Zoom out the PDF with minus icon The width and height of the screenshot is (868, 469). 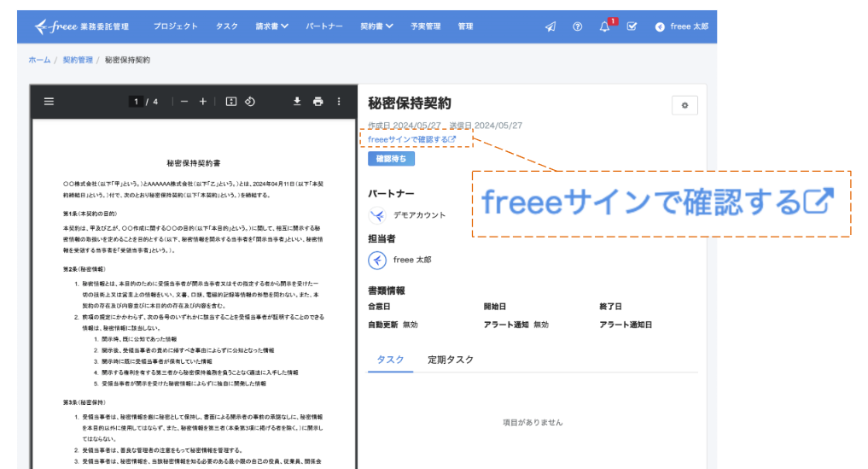[x=184, y=102]
